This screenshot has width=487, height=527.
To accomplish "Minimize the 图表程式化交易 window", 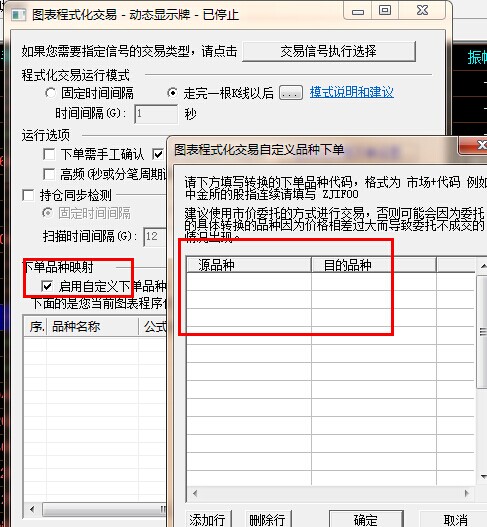I will [358, 11].
